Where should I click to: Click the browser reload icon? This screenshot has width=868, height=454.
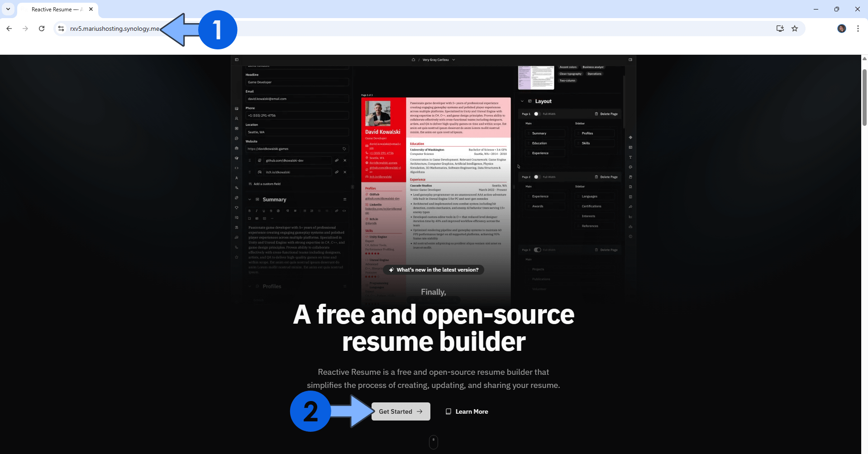(42, 29)
